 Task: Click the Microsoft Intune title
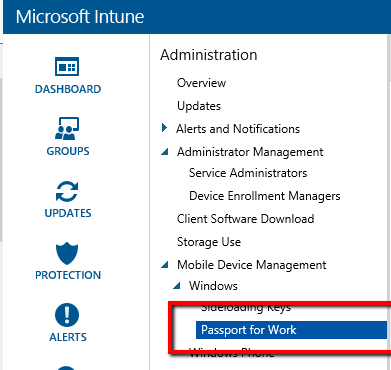(x=80, y=17)
